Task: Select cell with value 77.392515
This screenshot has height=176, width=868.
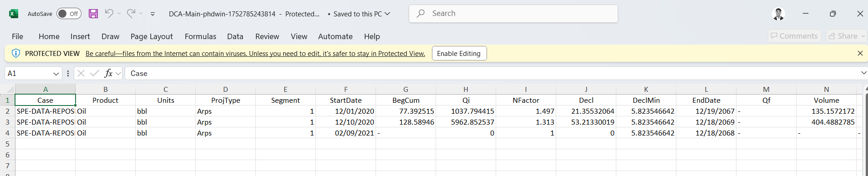Action: pyautogui.click(x=406, y=111)
